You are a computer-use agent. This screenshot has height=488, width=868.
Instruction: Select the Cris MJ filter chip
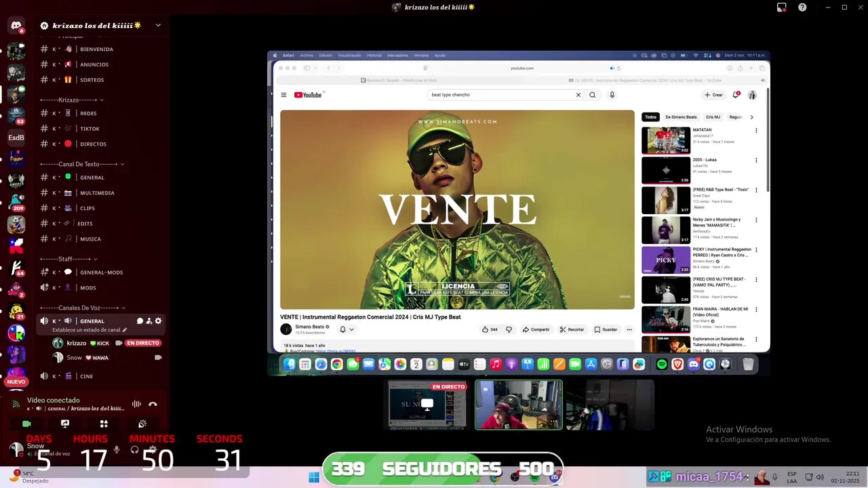pyautogui.click(x=713, y=117)
